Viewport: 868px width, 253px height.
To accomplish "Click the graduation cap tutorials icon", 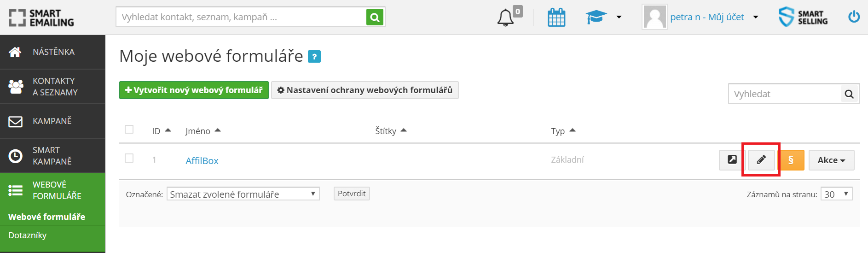I will [x=596, y=18].
